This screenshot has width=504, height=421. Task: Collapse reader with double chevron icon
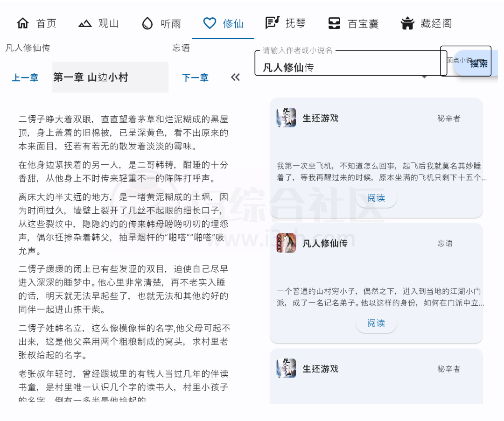pos(236,77)
